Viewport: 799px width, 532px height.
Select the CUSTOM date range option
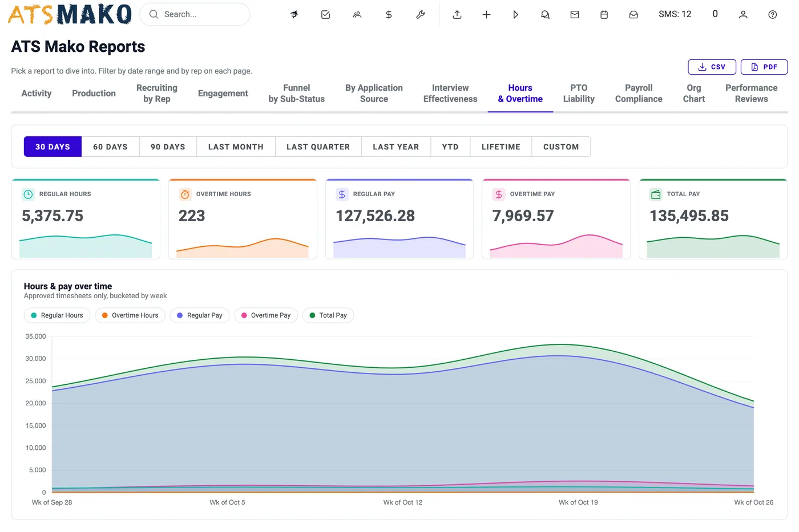pyautogui.click(x=561, y=147)
